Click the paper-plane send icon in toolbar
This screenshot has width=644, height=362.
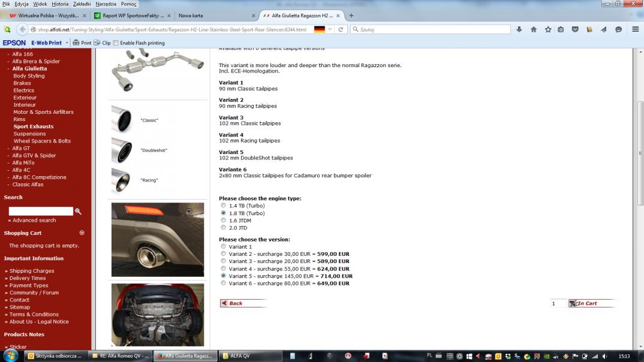point(604,29)
